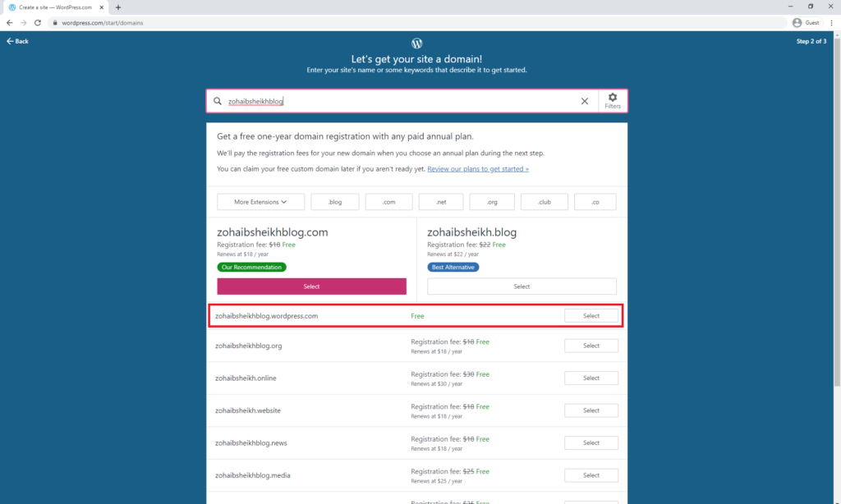Click zohaibsheikhblog.news domain name text
This screenshot has width=841, height=504.
coord(251,443)
